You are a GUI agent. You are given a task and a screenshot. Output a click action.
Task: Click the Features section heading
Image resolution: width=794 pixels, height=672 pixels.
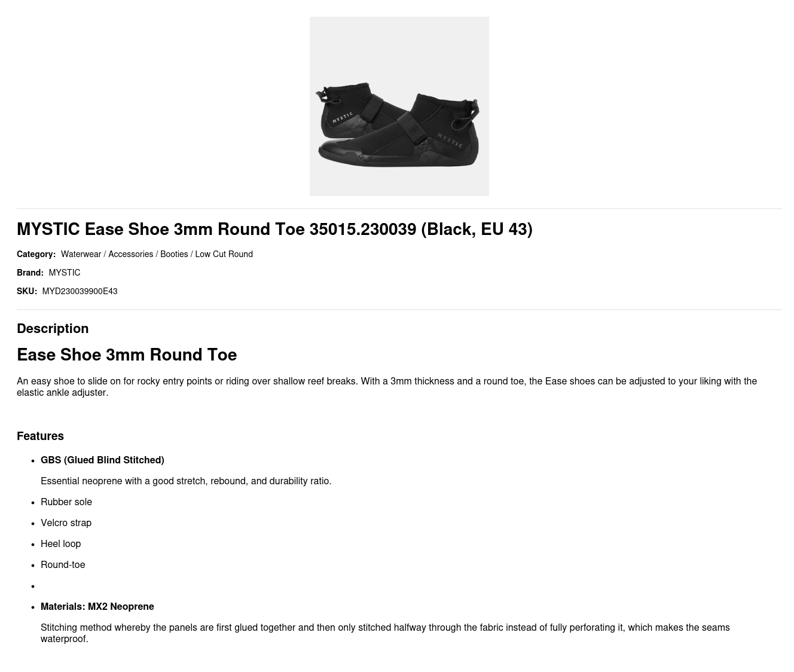[40, 436]
